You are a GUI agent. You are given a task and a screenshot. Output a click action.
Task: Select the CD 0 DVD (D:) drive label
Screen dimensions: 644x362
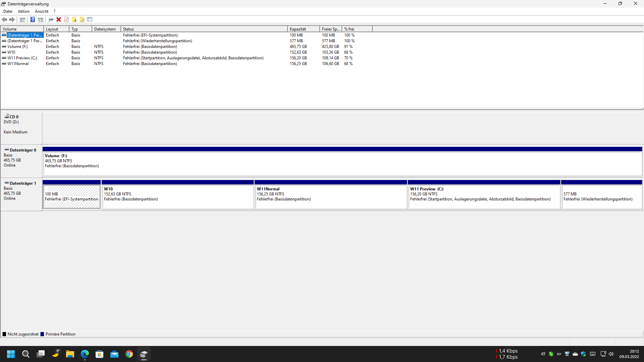21,128
